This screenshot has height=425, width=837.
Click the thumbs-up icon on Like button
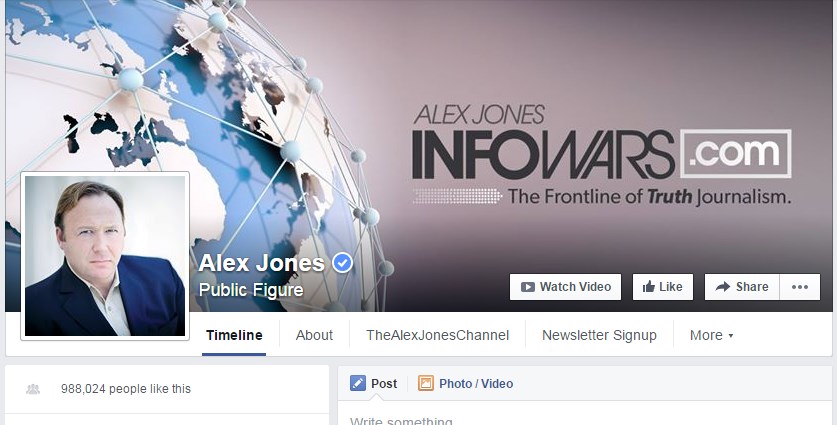tap(649, 287)
